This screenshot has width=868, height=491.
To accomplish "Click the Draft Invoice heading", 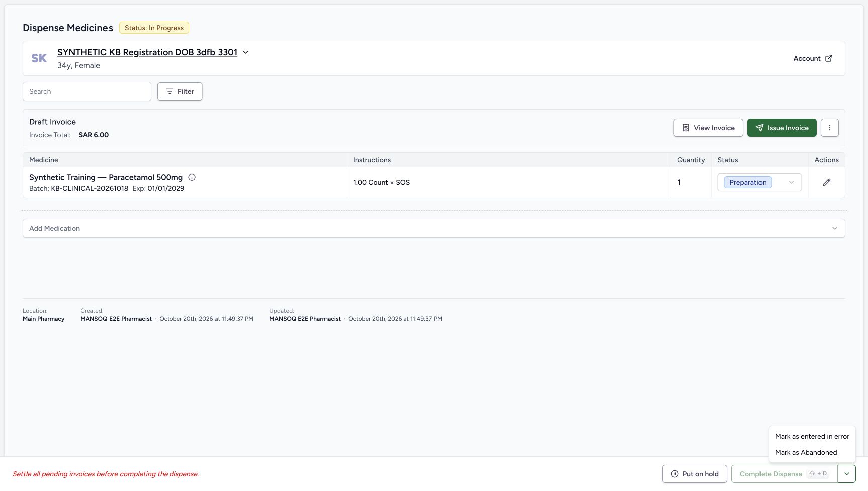I will pyautogui.click(x=52, y=122).
